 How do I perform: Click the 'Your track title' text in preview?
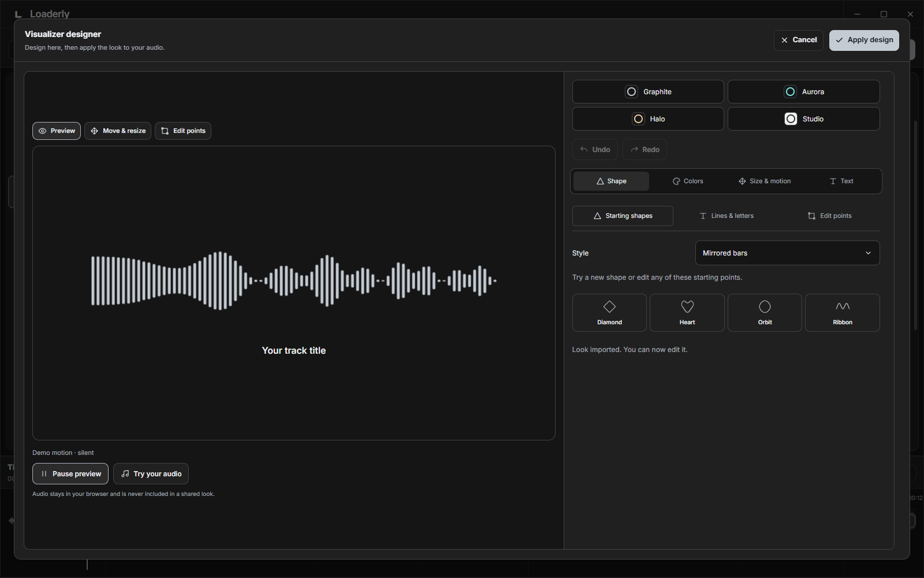294,351
